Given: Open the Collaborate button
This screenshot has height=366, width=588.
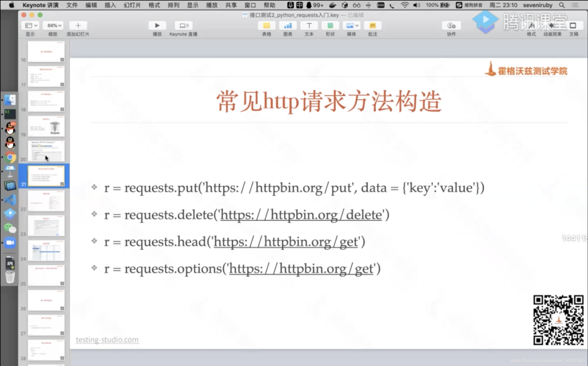Looking at the screenshot, I should (x=451, y=26).
